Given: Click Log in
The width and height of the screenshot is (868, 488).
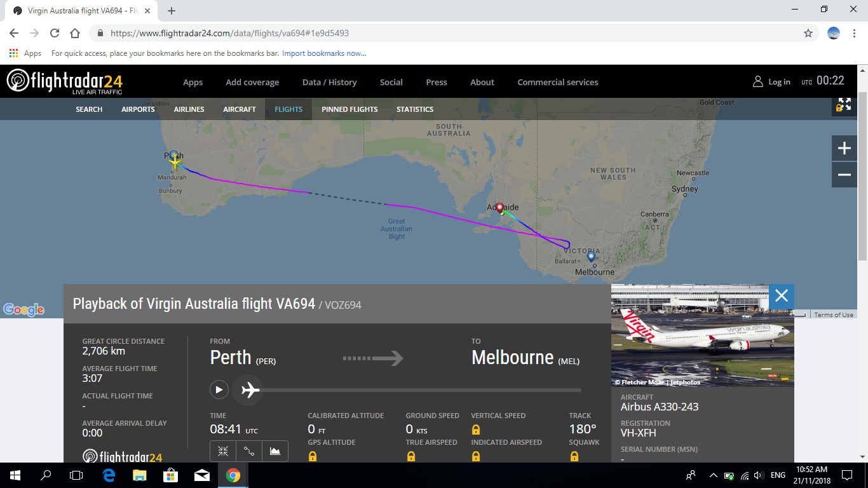Looking at the screenshot, I should pos(772,82).
